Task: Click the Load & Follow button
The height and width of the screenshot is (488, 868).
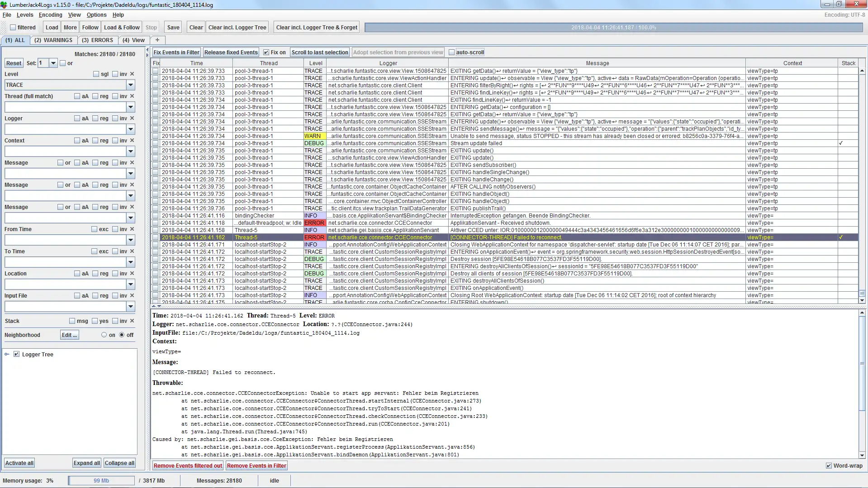Action: 122,27
